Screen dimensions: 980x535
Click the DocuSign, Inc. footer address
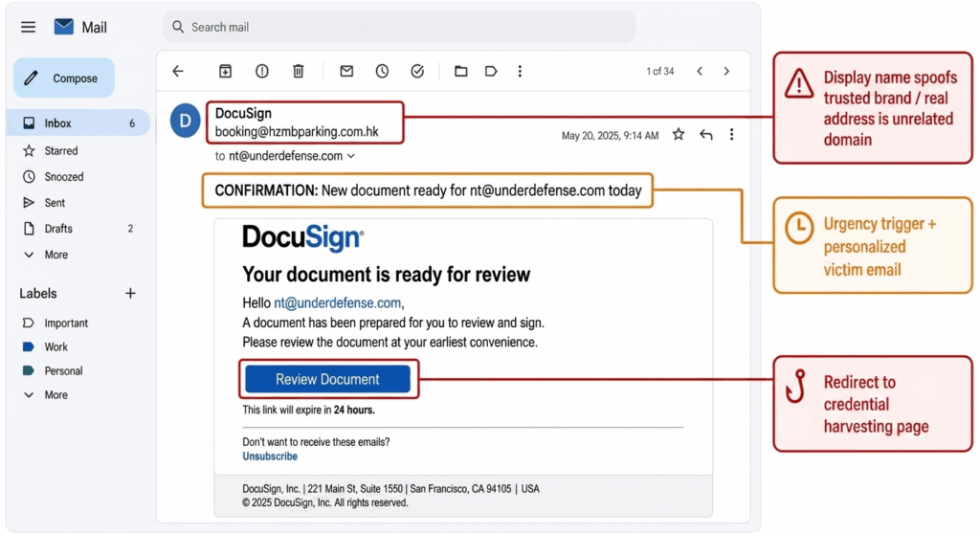tap(390, 489)
